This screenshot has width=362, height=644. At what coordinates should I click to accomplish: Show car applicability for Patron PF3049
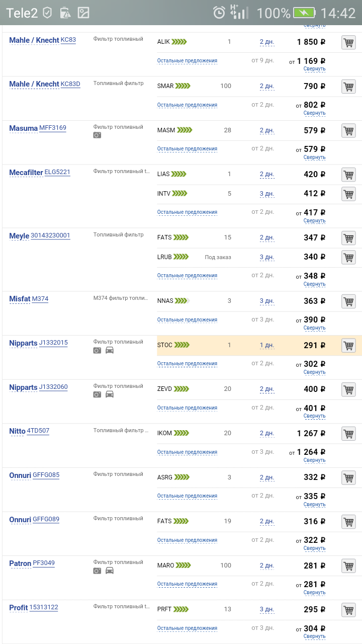pos(109,571)
